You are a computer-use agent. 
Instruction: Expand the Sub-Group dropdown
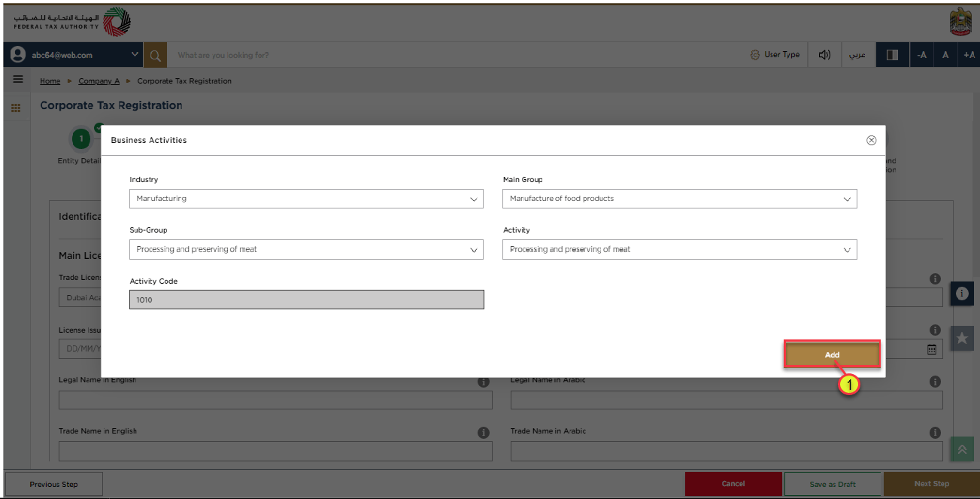tap(306, 249)
